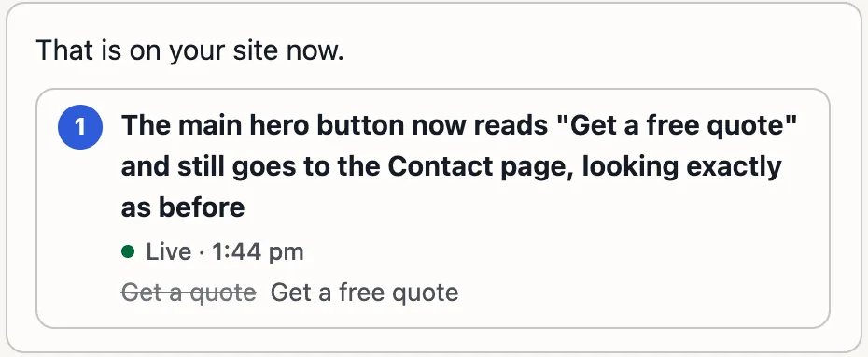
Task: Click the blue number 1 badge
Action: (80, 127)
